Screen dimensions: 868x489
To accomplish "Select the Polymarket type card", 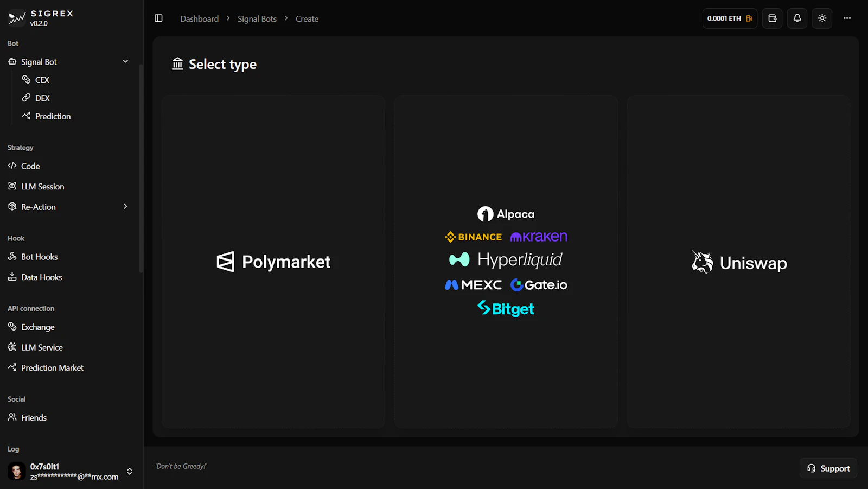I will pos(273,262).
